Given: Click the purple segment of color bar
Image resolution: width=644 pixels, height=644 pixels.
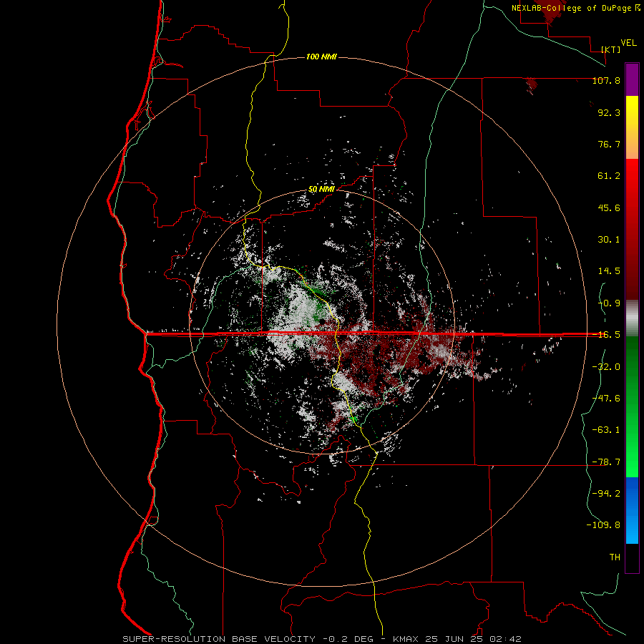Looking at the screenshot, I should click(x=632, y=79).
